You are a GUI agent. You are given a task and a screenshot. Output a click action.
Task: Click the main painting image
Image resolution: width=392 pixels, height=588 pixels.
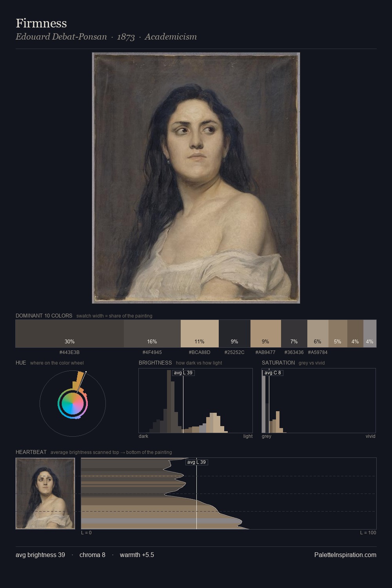(x=196, y=178)
